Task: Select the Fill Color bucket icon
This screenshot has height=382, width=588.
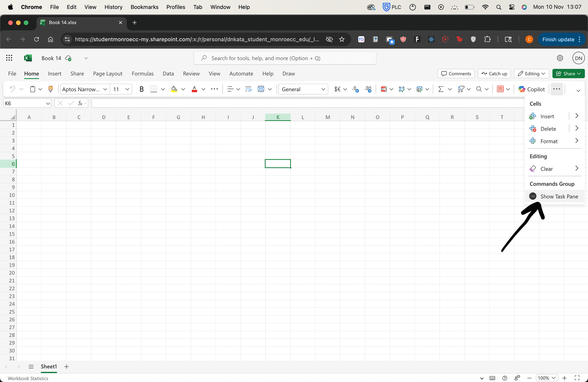Action: click(174, 89)
